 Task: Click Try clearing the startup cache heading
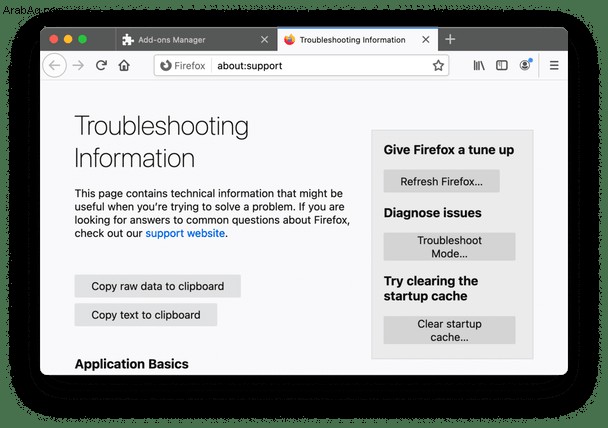coord(431,288)
